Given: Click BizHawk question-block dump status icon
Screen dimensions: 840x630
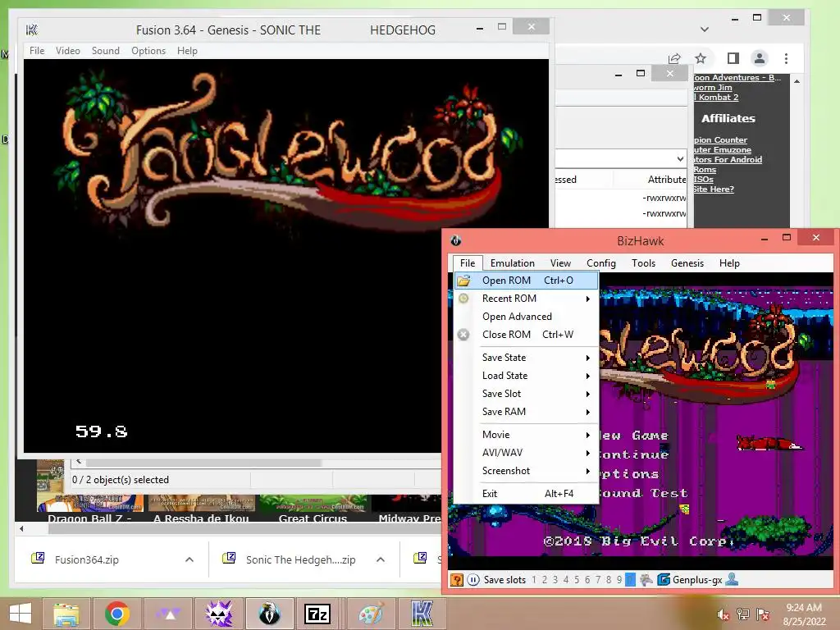Looking at the screenshot, I should click(x=456, y=580).
